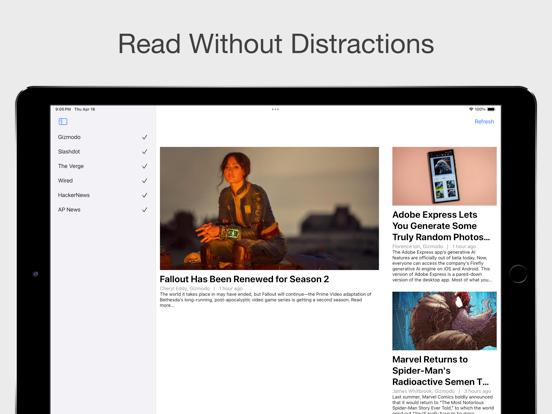Open headline Adobe Express Lets You Generate
552x414 pixels.
tap(441, 226)
